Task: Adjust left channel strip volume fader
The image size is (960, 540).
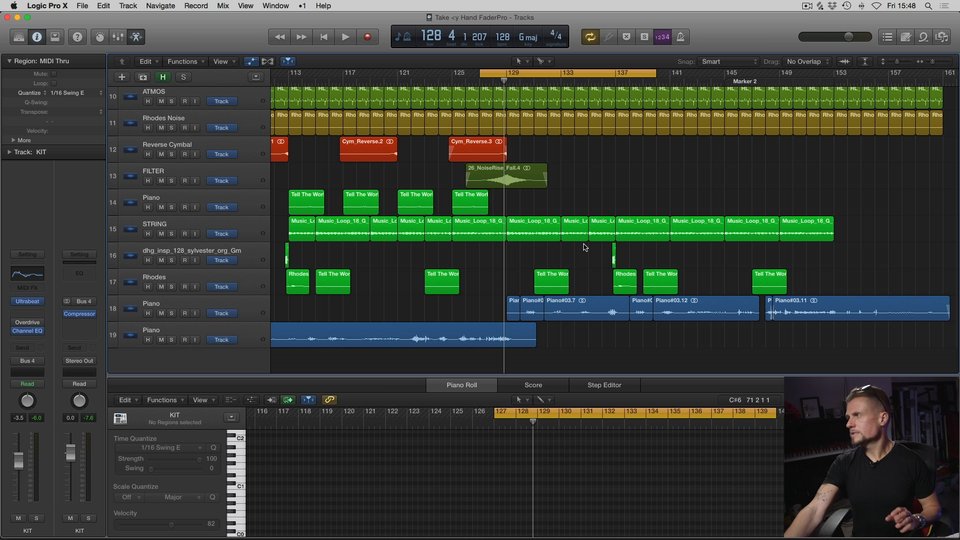Action: [18, 460]
